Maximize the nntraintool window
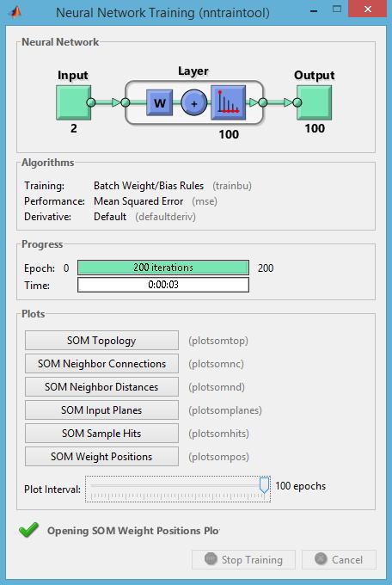Screen dimensions: 392x585 click(337, 9)
